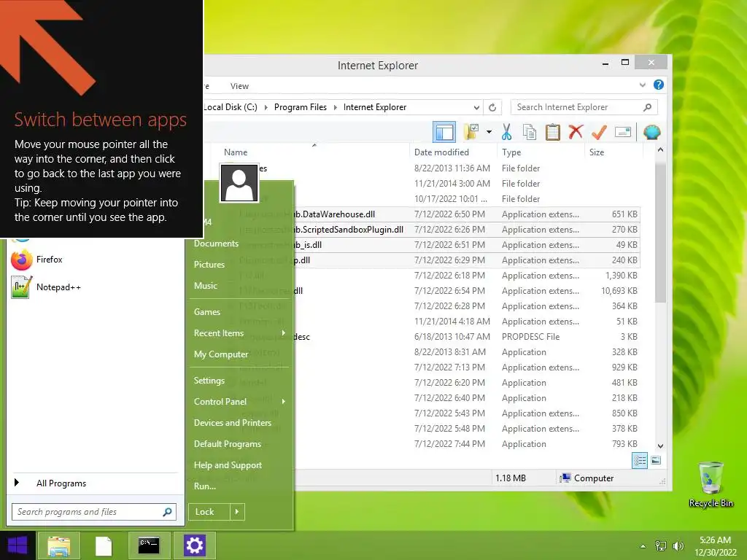This screenshot has width=747, height=560.
Task: Click the Refresh button beside address bar
Action: point(492,108)
